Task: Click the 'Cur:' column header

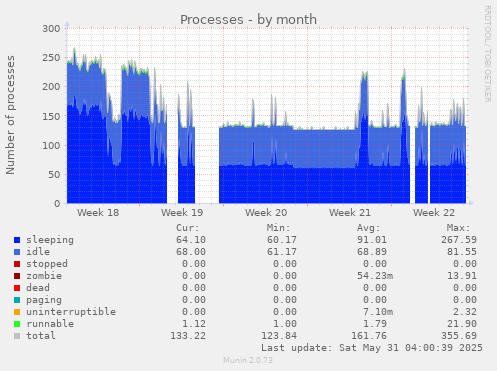Action: [x=188, y=228]
